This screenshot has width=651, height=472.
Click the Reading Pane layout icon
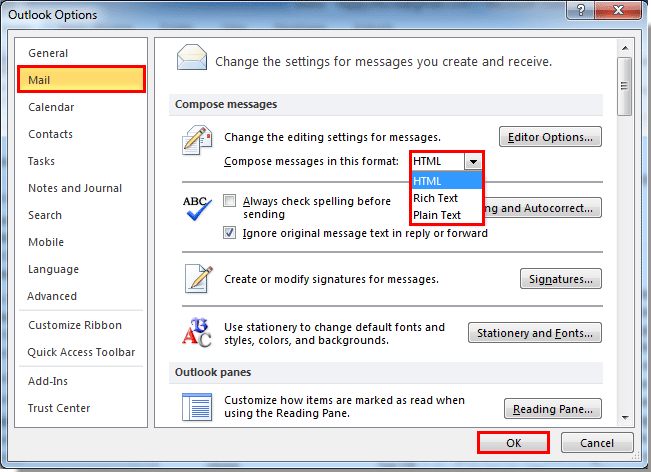coord(197,407)
